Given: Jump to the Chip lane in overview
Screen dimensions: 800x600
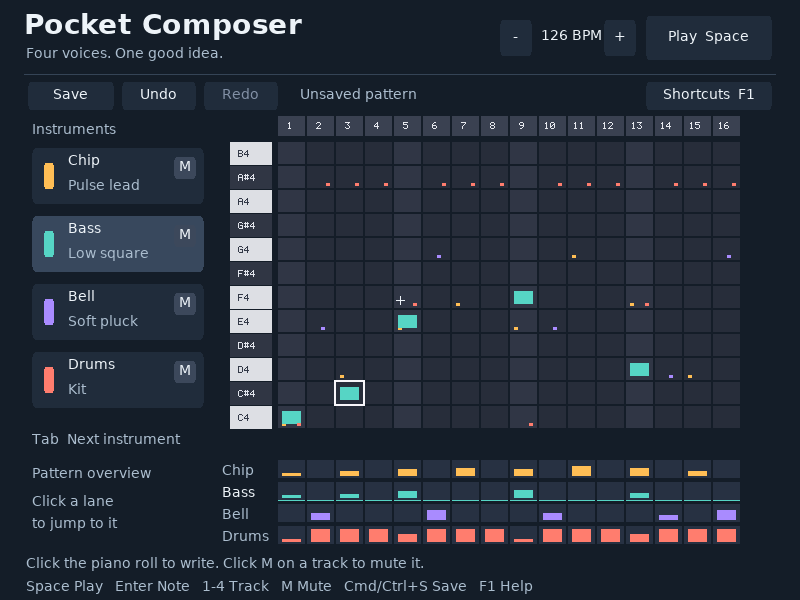Looking at the screenshot, I should [509, 469].
